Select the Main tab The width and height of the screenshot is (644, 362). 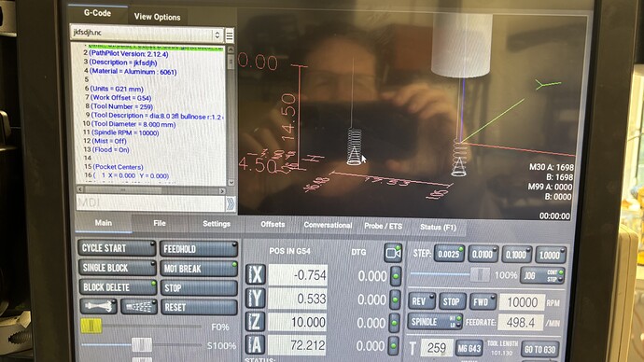[x=104, y=223]
